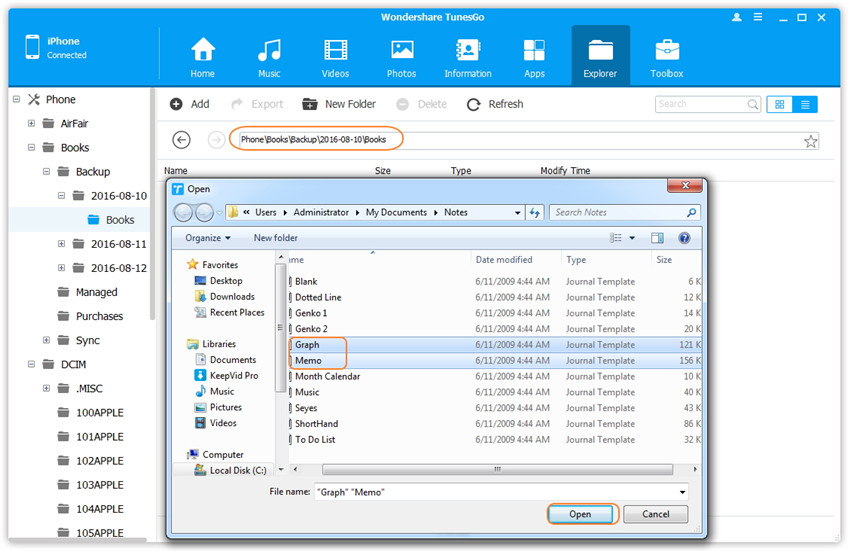Switch to list view layout

(x=805, y=104)
